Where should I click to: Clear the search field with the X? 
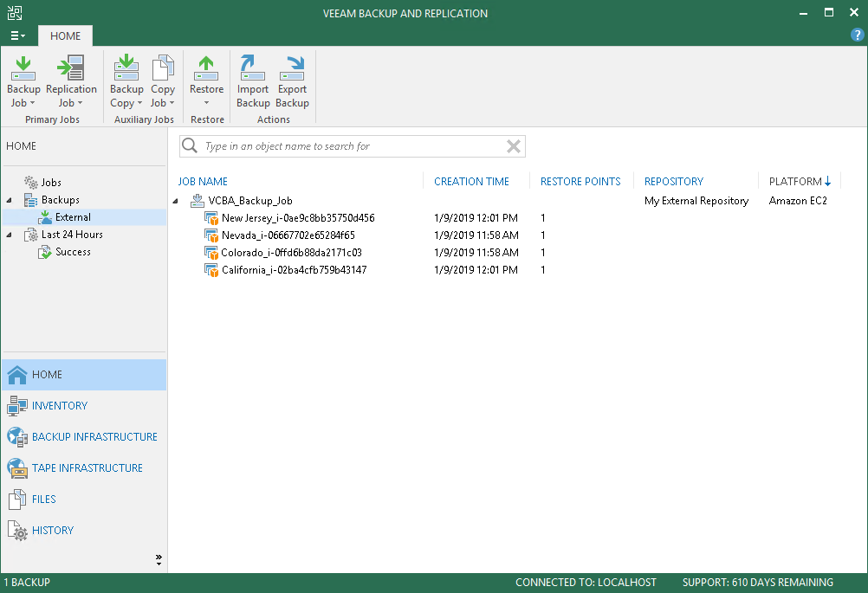point(513,146)
